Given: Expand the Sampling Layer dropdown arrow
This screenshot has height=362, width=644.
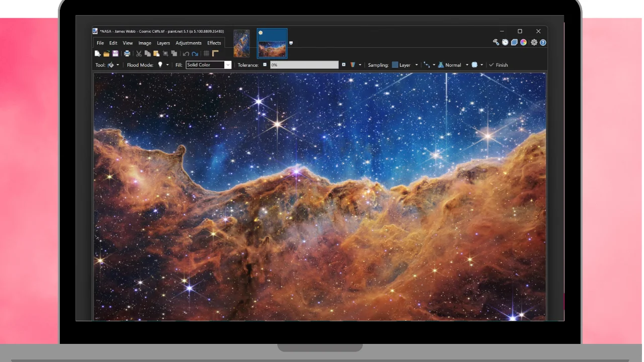Looking at the screenshot, I should pyautogui.click(x=416, y=65).
